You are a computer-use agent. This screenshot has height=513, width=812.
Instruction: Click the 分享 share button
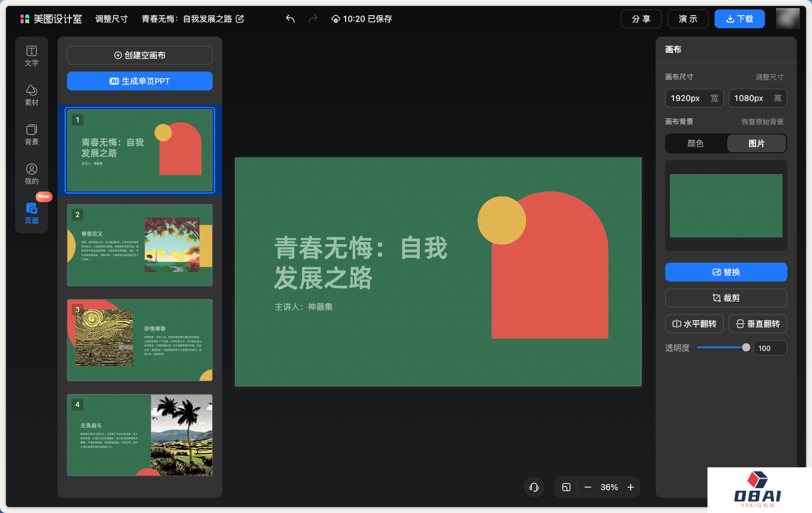coord(641,19)
